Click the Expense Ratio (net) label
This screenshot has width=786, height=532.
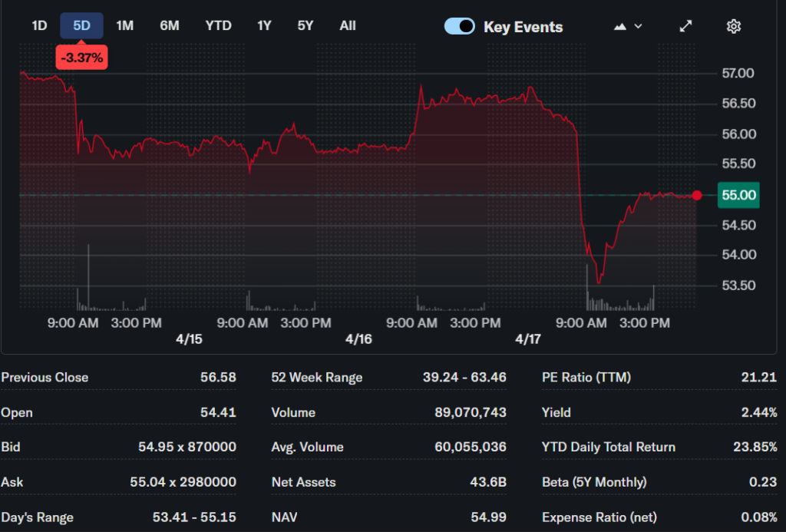click(x=599, y=517)
